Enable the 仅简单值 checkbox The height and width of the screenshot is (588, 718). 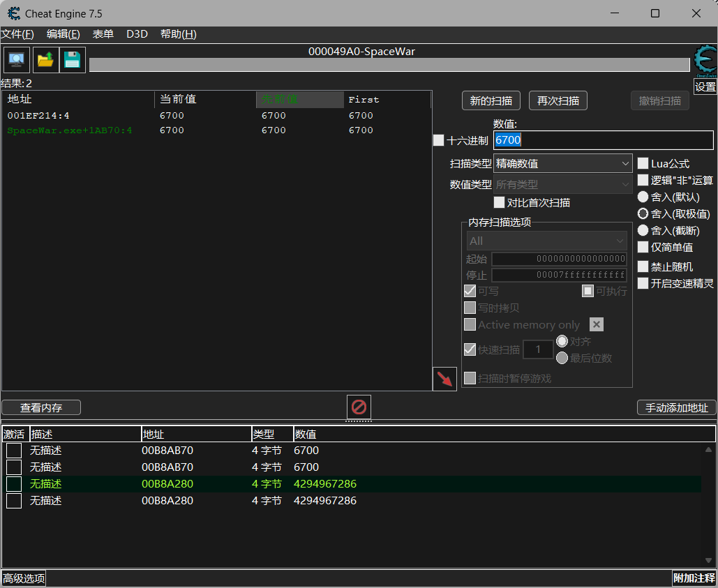643,247
